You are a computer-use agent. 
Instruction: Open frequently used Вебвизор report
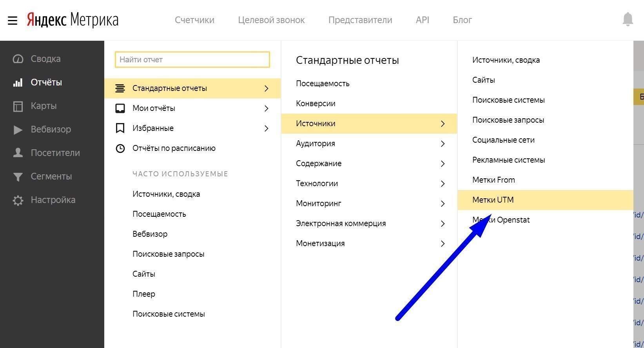150,234
